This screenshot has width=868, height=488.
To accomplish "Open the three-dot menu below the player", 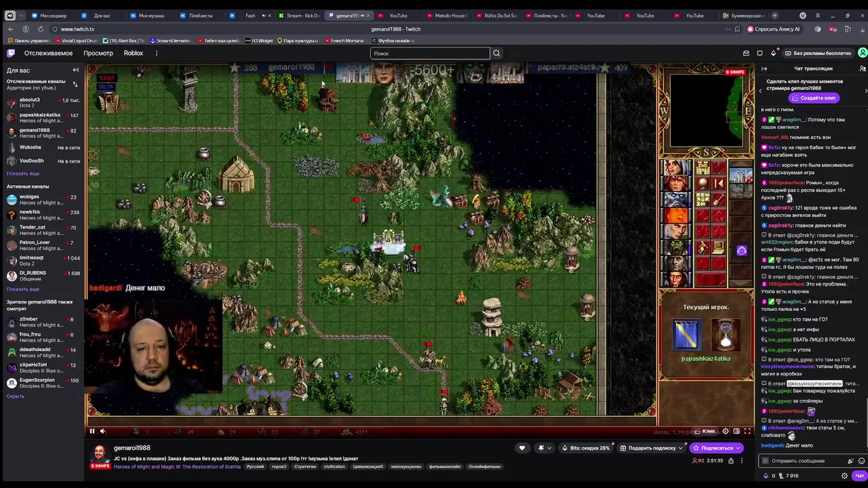I will pos(742,461).
